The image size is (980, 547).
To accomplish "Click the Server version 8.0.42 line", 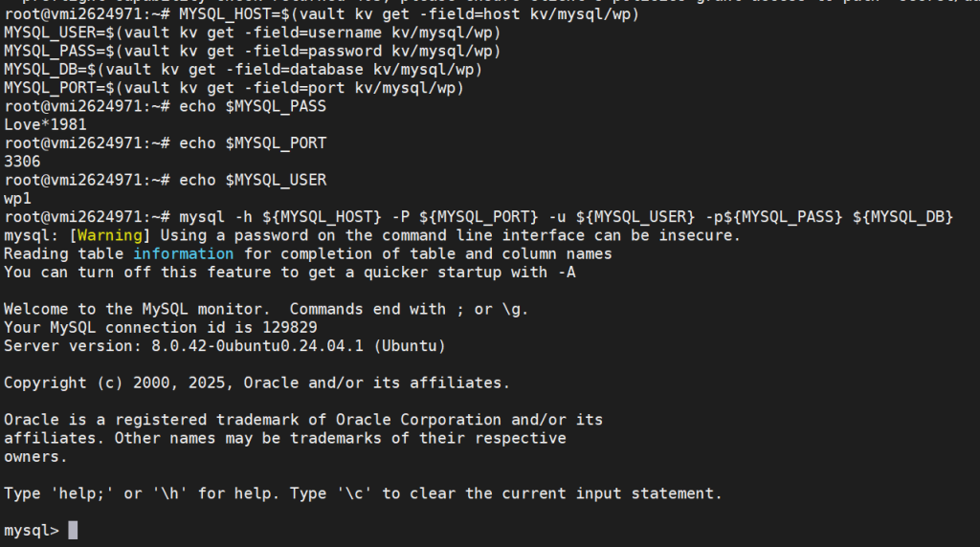I will [x=224, y=346].
